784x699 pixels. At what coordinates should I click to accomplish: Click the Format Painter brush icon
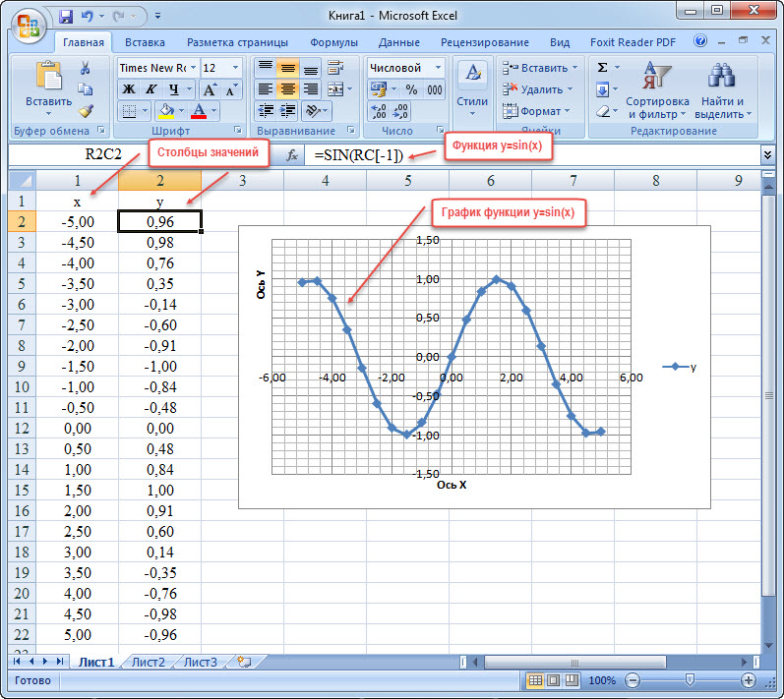(x=86, y=110)
